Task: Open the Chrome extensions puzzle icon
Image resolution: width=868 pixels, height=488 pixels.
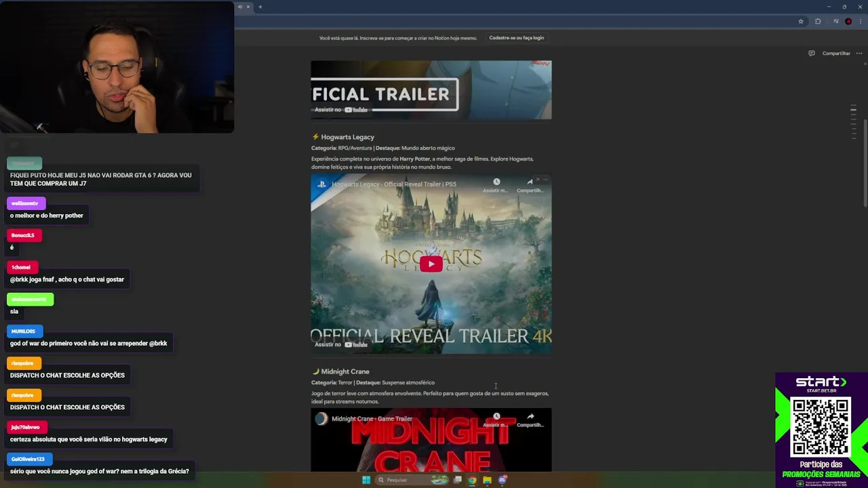Action: (x=818, y=22)
